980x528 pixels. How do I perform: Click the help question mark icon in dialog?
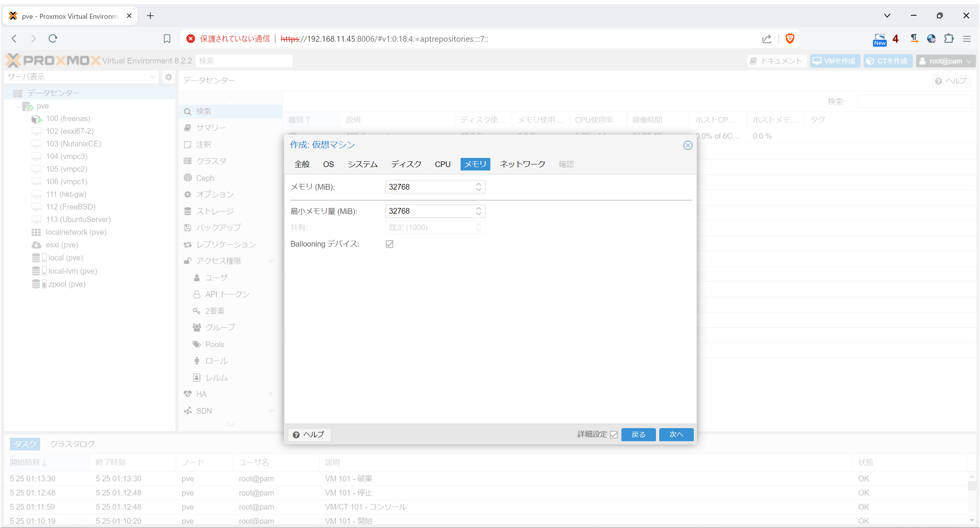click(x=296, y=435)
